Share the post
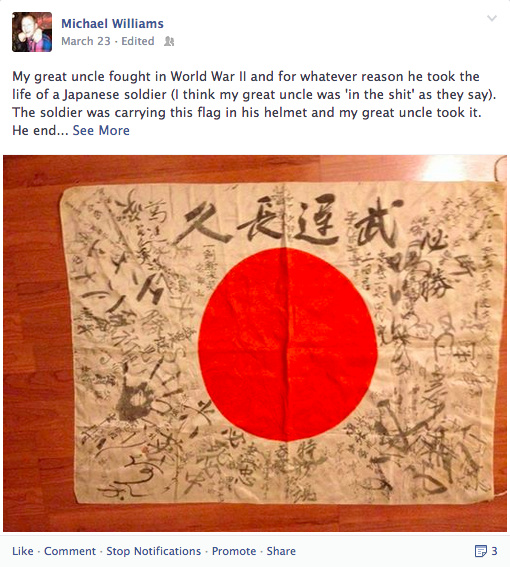 (281, 551)
